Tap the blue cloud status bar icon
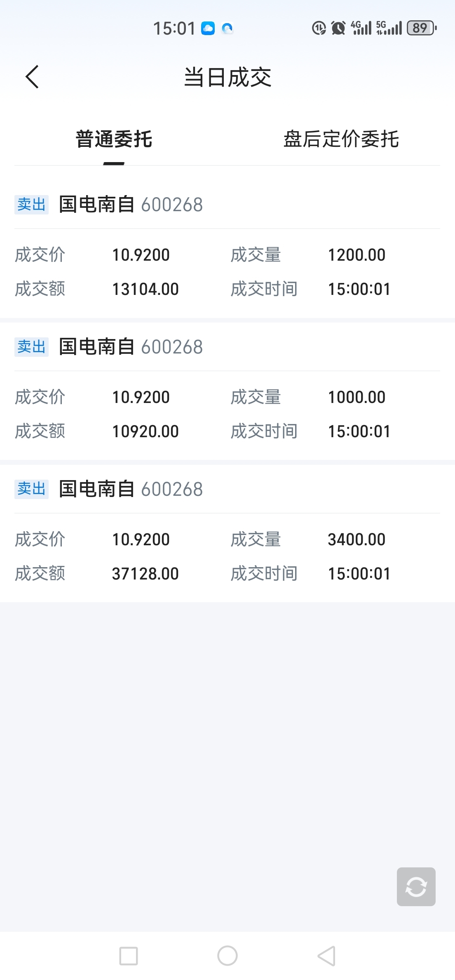Image resolution: width=455 pixels, height=980 pixels. click(x=208, y=28)
